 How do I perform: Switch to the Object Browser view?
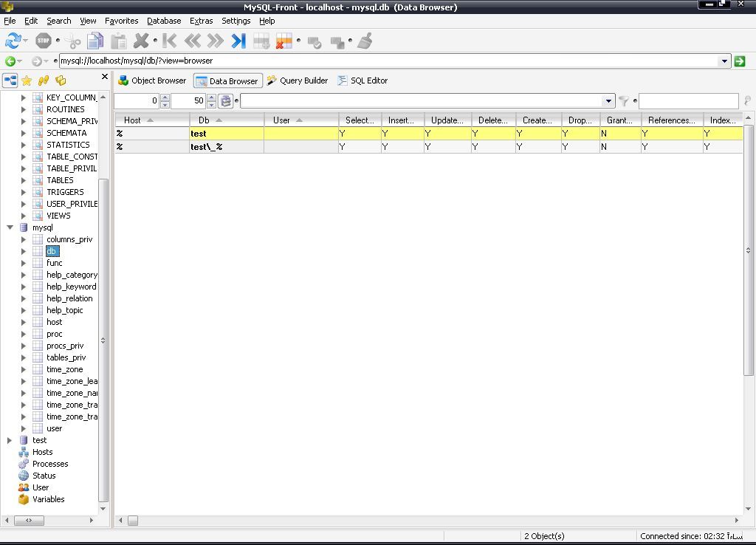[x=153, y=80]
